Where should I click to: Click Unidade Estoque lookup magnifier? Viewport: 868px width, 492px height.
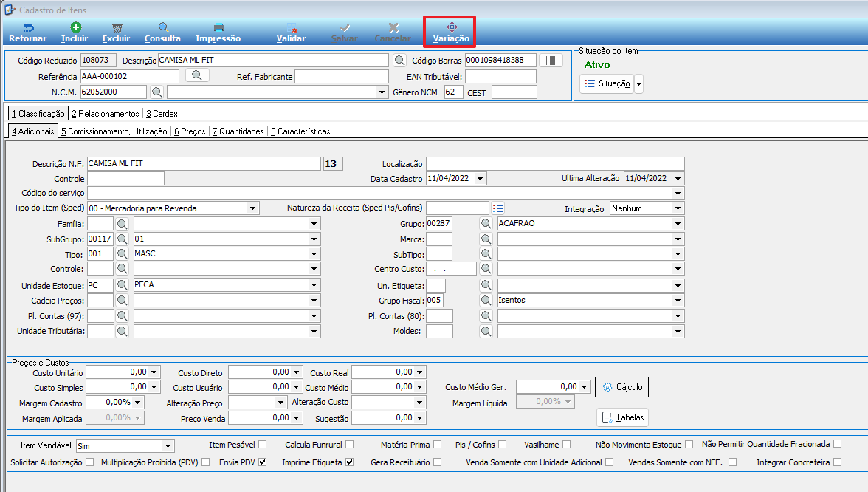pyautogui.click(x=122, y=285)
